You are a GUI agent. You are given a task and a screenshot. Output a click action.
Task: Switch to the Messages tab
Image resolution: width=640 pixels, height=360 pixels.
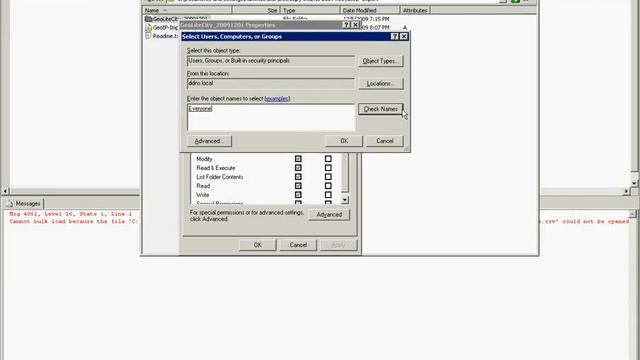click(23, 203)
